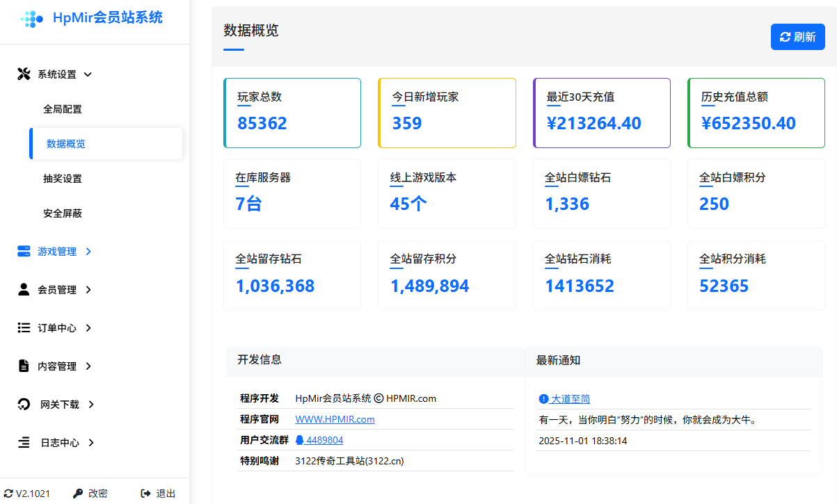Expand the 订单中心 submenu arrow
Screen dimensions: 837x504
point(88,328)
